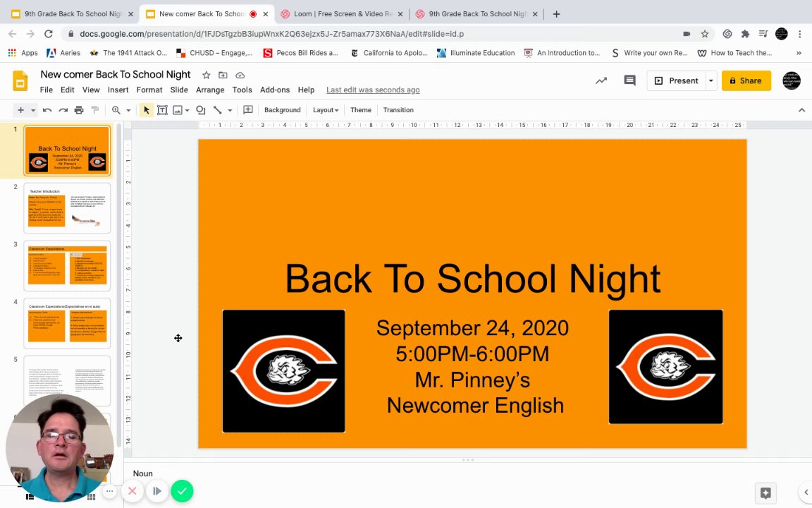Open a new browser tab
This screenshot has height=508, width=812.
coord(556,14)
